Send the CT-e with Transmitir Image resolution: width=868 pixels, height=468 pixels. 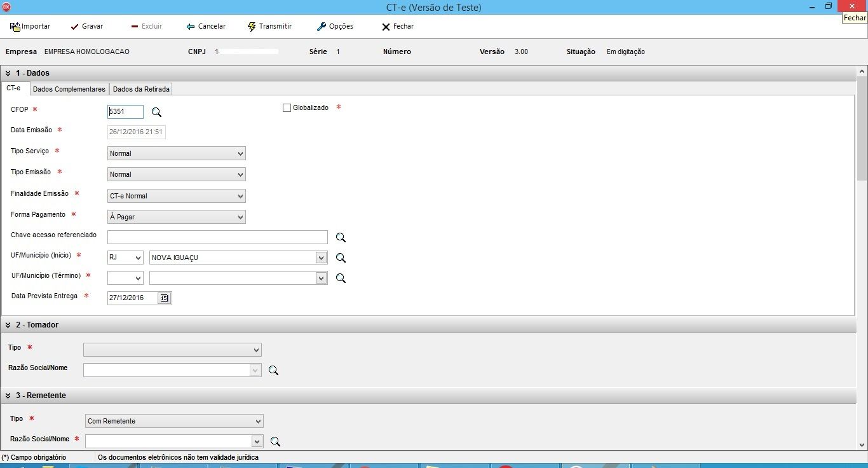tap(270, 27)
